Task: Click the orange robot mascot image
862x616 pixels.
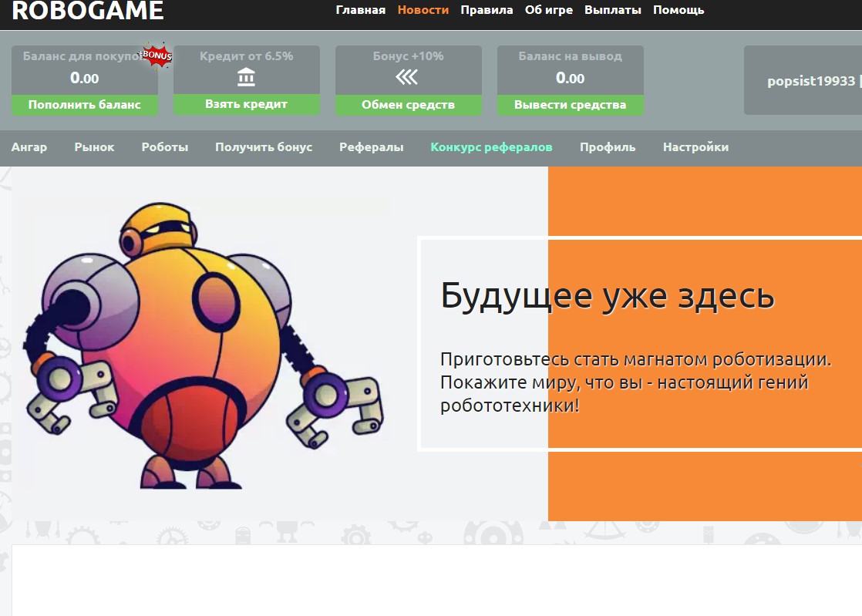Action: click(202, 345)
